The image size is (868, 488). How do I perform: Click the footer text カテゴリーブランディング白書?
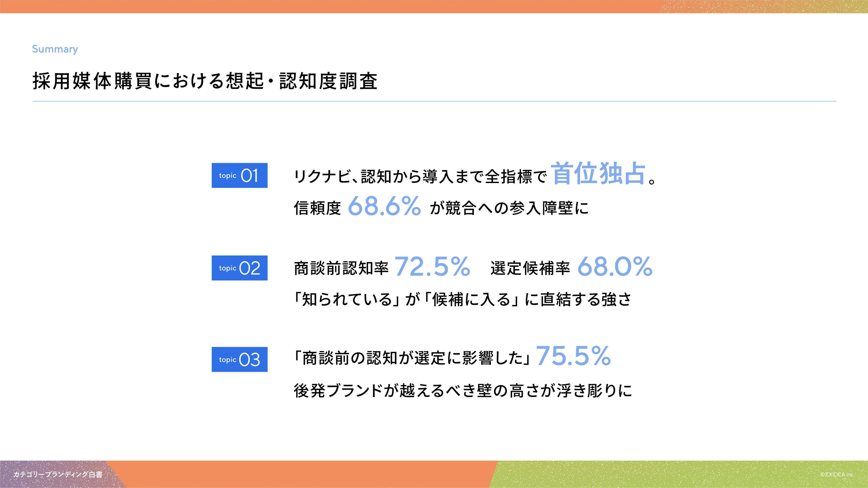[x=58, y=474]
